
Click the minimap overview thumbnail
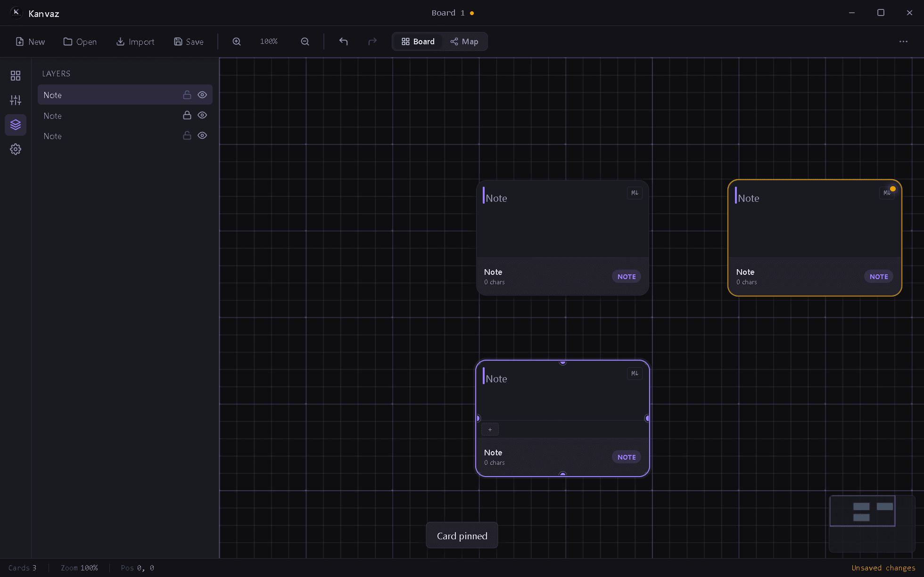872,523
